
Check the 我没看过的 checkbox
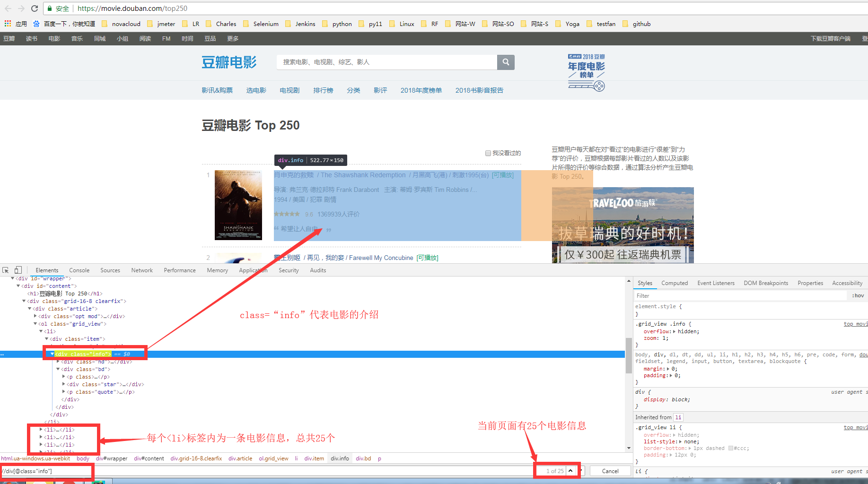click(x=488, y=153)
